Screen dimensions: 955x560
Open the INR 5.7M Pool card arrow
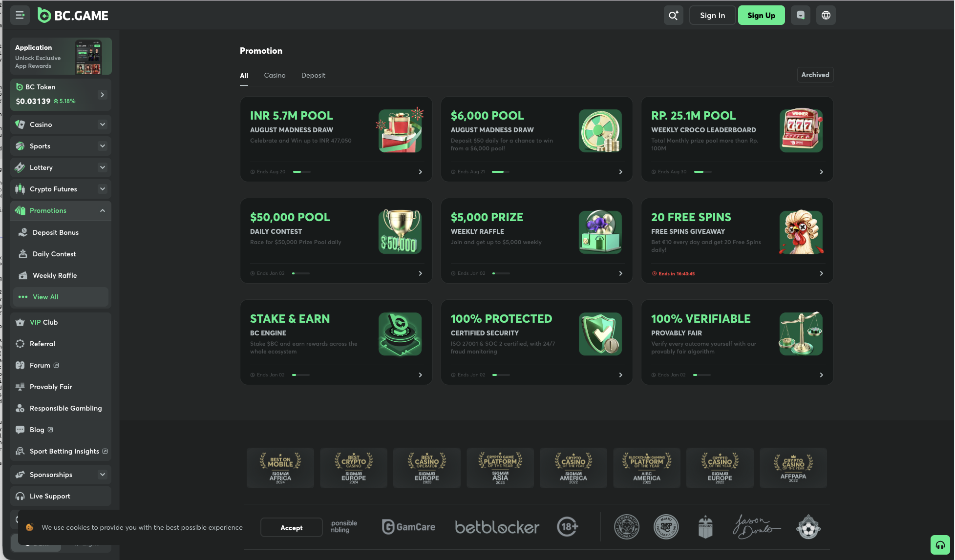tap(420, 172)
